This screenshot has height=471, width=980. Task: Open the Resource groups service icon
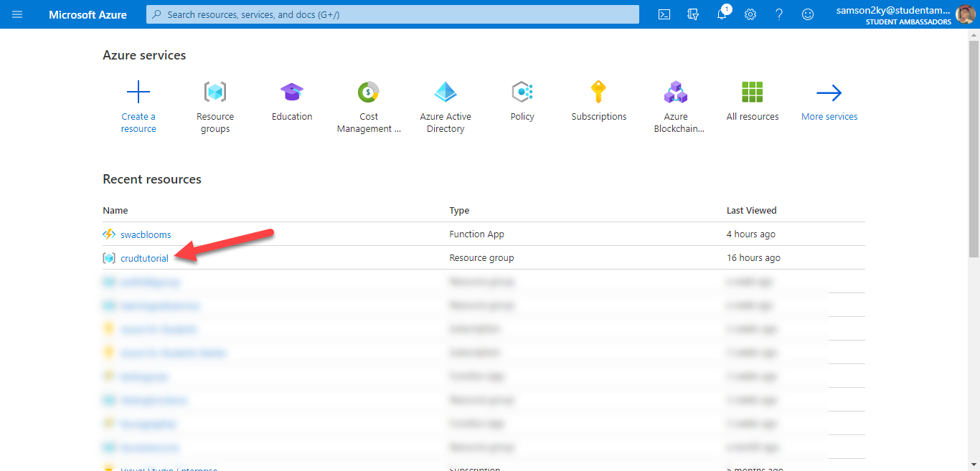click(x=215, y=92)
